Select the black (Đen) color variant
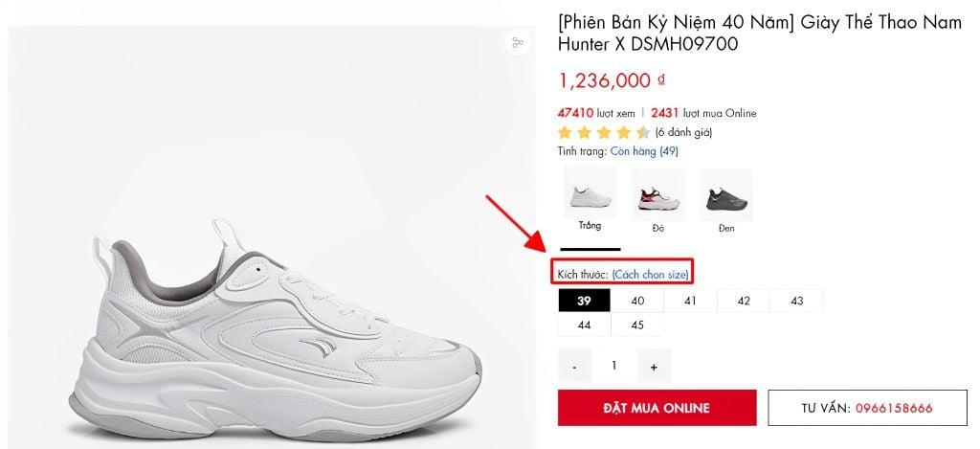980x449 pixels. 726,196
